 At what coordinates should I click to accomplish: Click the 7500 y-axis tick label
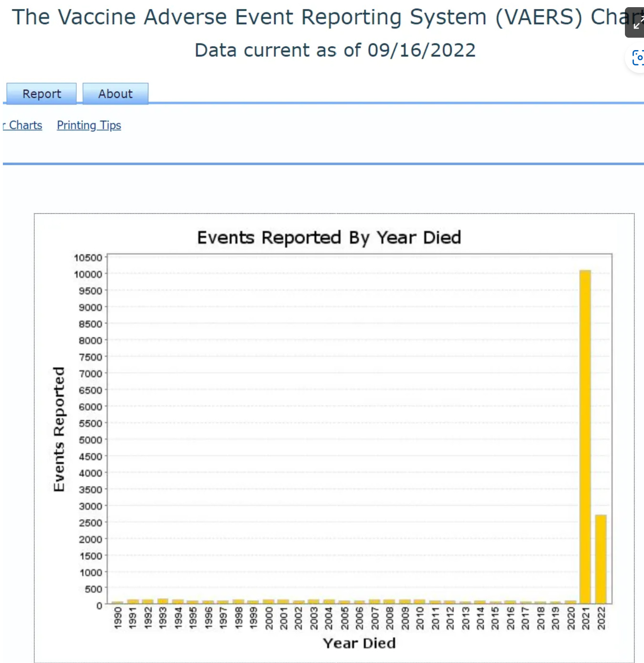click(x=91, y=357)
